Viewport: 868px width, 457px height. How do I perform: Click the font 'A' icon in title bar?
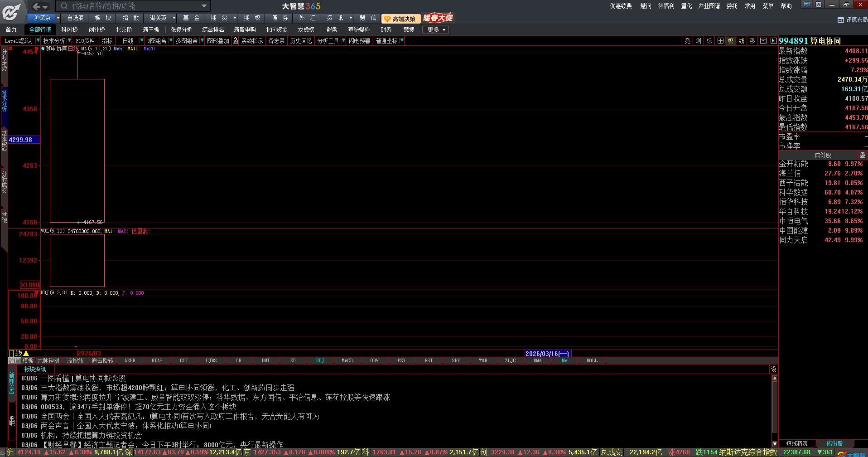click(819, 5)
